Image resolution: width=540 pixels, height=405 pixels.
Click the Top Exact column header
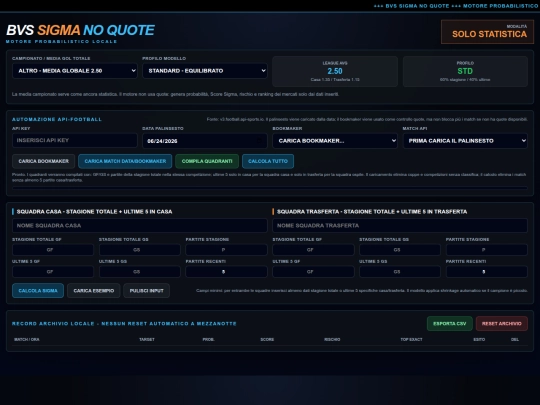click(x=411, y=340)
